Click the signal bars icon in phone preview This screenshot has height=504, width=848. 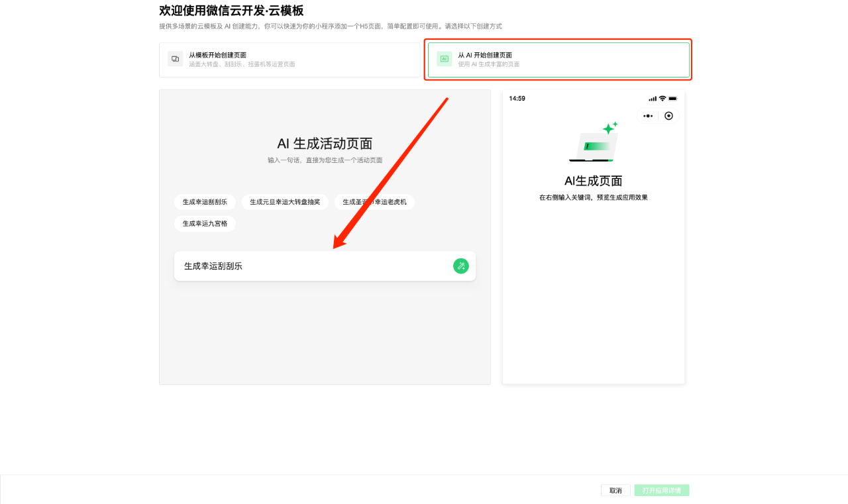[x=653, y=99]
